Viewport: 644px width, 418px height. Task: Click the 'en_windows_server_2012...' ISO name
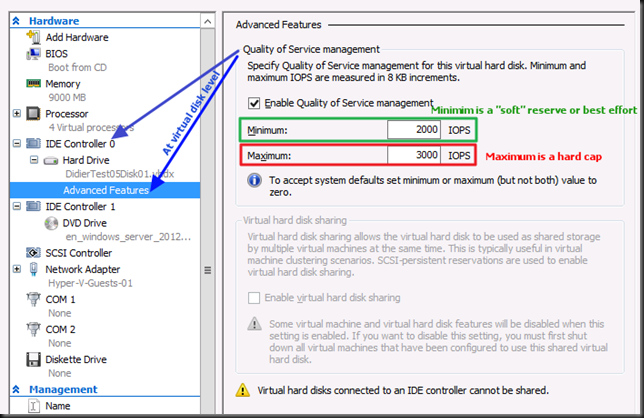tap(128, 237)
